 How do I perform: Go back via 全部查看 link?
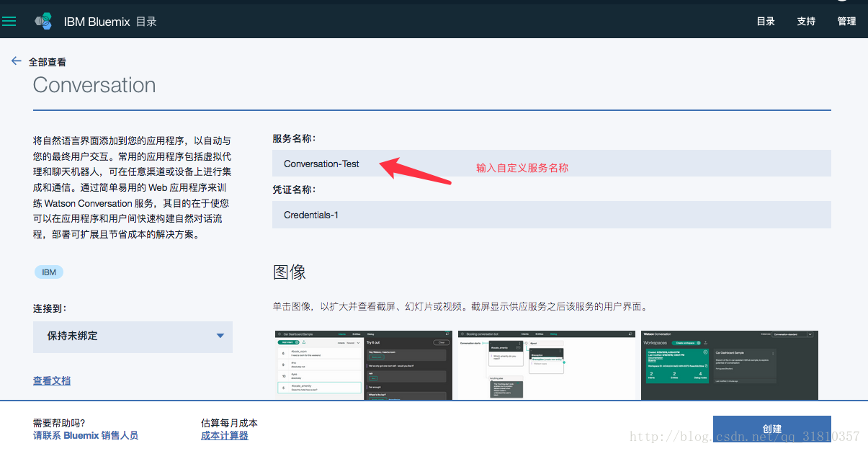point(48,62)
